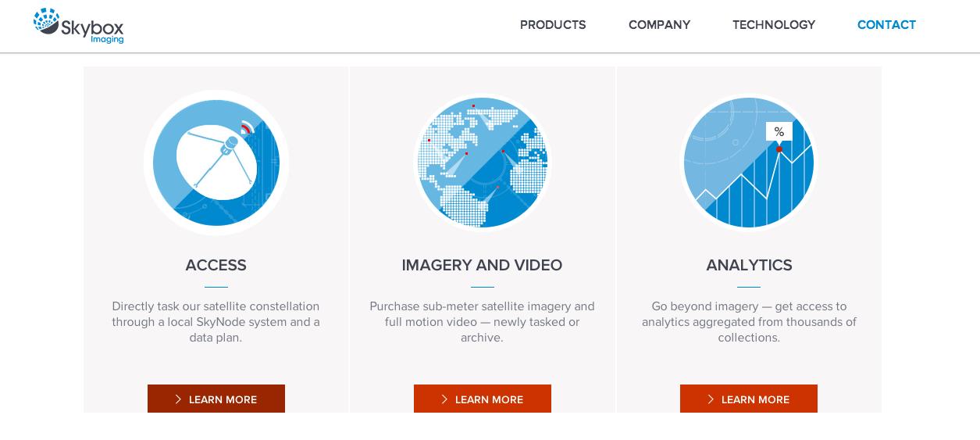Viewport: 980px width, 440px height.
Task: Click the Skybox Imaging logo
Action: (78, 26)
